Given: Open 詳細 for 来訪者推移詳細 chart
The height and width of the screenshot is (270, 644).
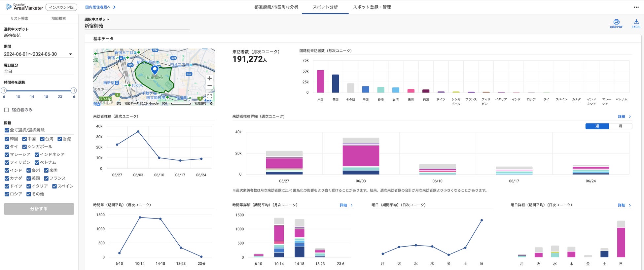Looking at the screenshot, I should [624, 117].
